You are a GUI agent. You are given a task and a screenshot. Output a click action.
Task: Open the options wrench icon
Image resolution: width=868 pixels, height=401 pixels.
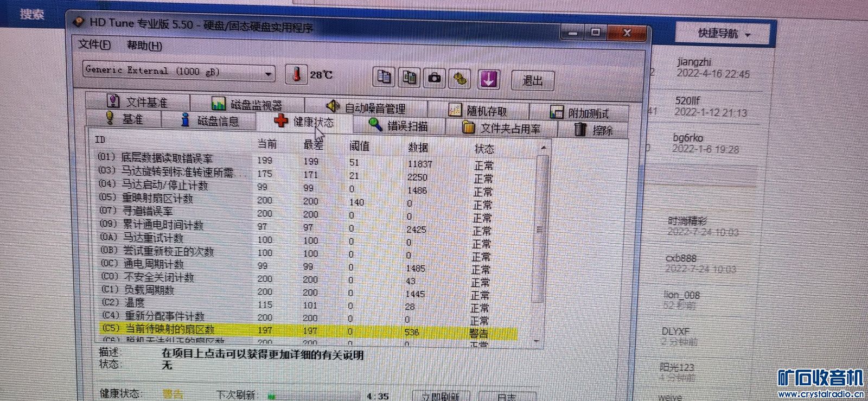[461, 79]
